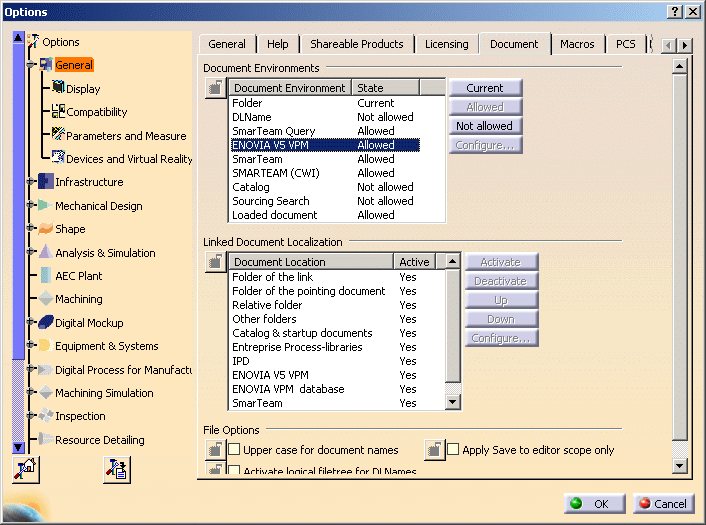This screenshot has width=706, height=525.
Task: Expand the Infrastructure tree node
Action: point(31,181)
